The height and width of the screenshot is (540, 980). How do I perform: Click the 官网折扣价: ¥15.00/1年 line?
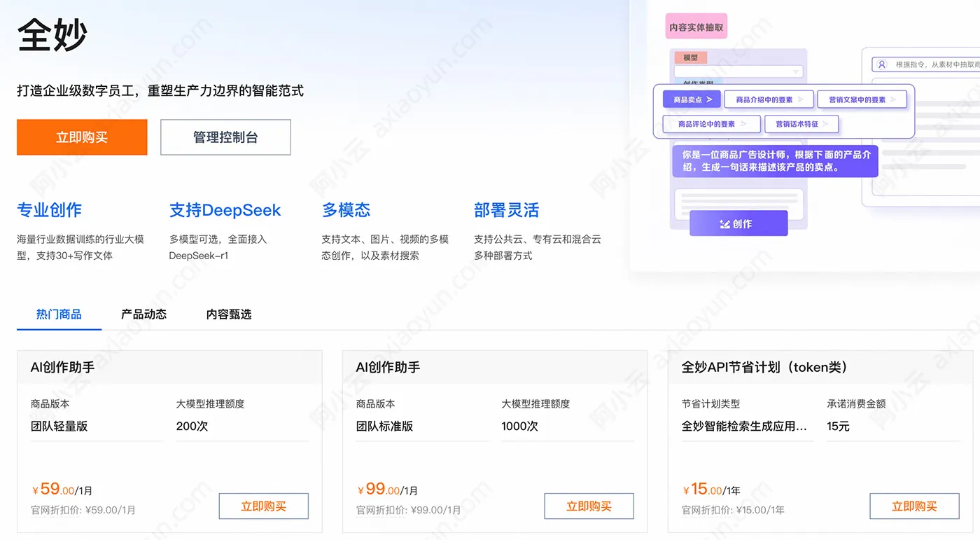click(733, 510)
